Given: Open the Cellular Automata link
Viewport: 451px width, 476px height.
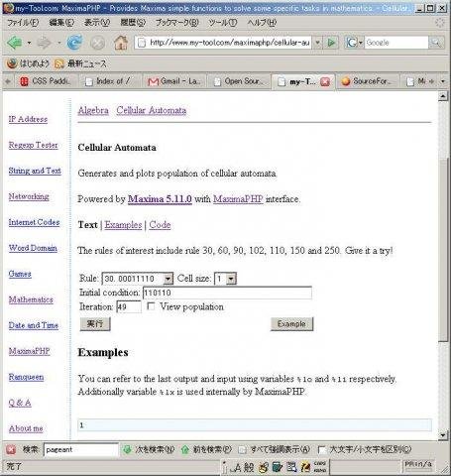Looking at the screenshot, I should tap(152, 110).
